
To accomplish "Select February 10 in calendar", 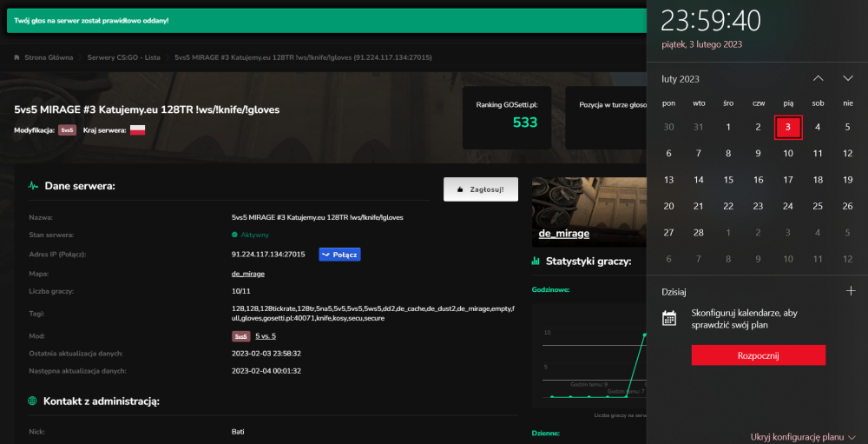I will (x=788, y=154).
